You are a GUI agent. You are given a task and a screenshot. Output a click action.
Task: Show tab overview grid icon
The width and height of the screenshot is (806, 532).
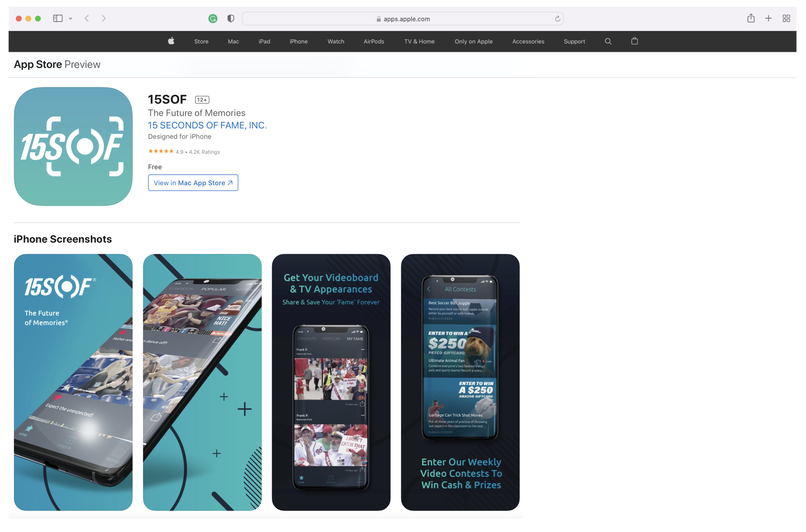point(786,18)
